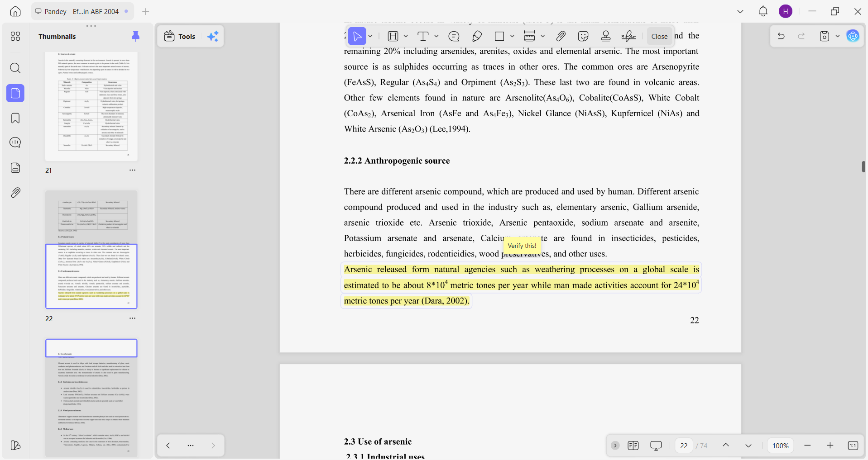Viewport: 868px width, 460px height.
Task: Open the notifications bell
Action: pyautogui.click(x=763, y=11)
